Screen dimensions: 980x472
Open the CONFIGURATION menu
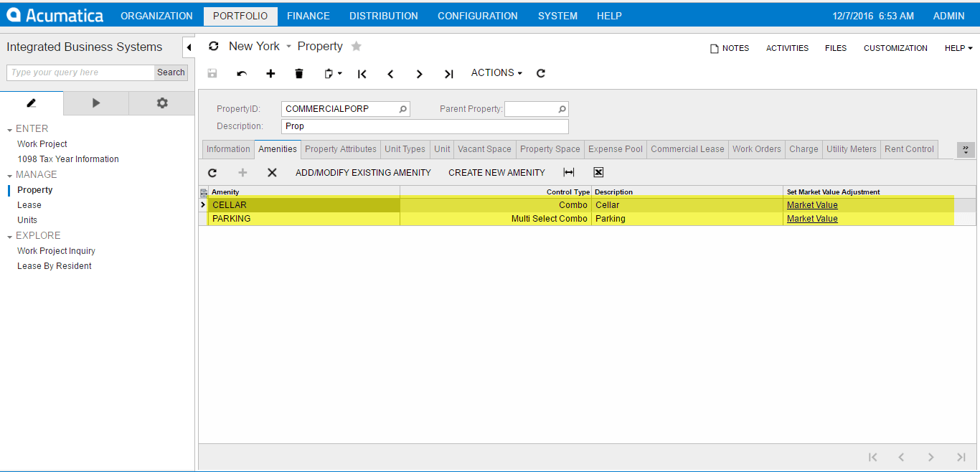(478, 16)
